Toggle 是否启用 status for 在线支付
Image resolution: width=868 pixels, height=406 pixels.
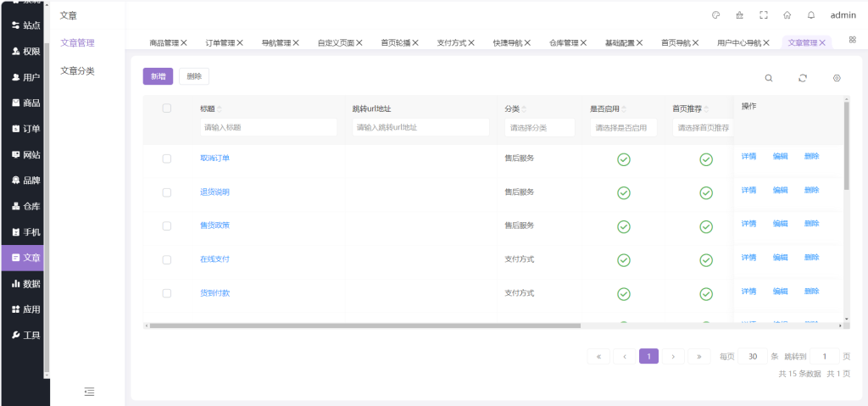tap(624, 260)
